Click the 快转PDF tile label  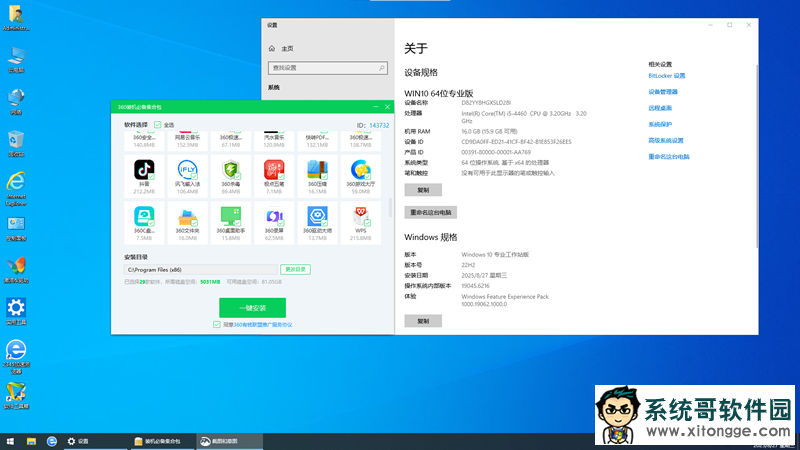[317, 138]
